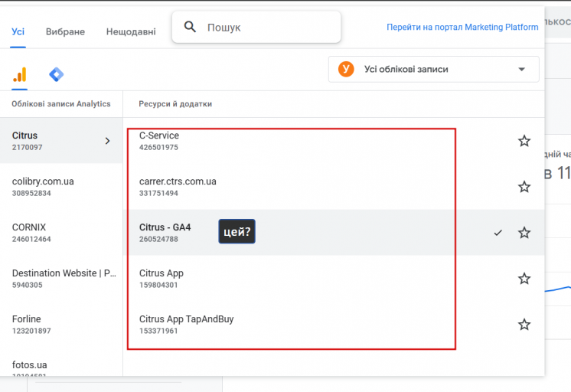This screenshot has height=392, width=571.
Task: Select the Forline account
Action: point(61,324)
